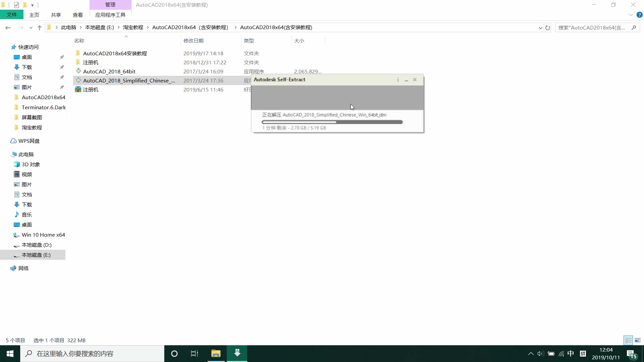The height and width of the screenshot is (362, 644).
Task: Switch to details view in status bar
Action: pos(628,340)
